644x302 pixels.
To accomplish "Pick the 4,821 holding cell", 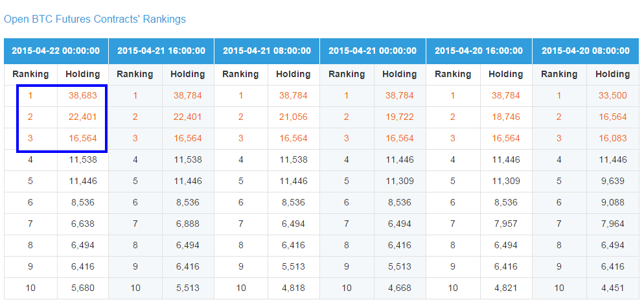I will 505,288.
